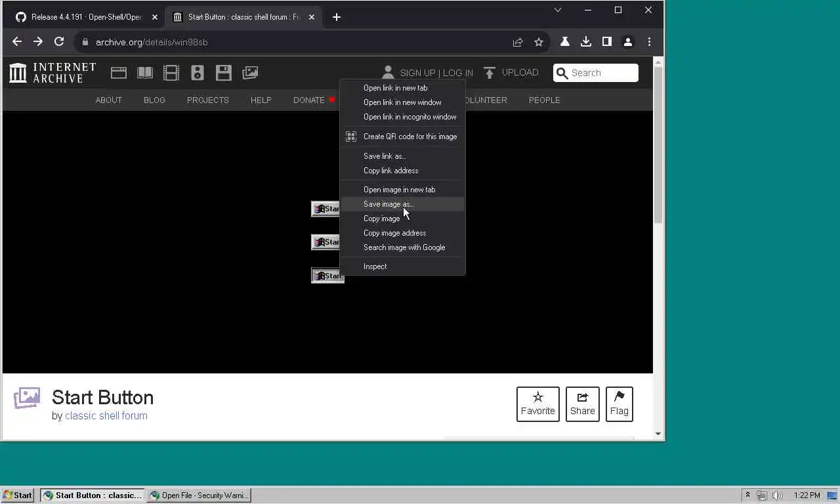The height and width of the screenshot is (504, 840).
Task: Open the HELP navigation link
Action: (x=261, y=100)
